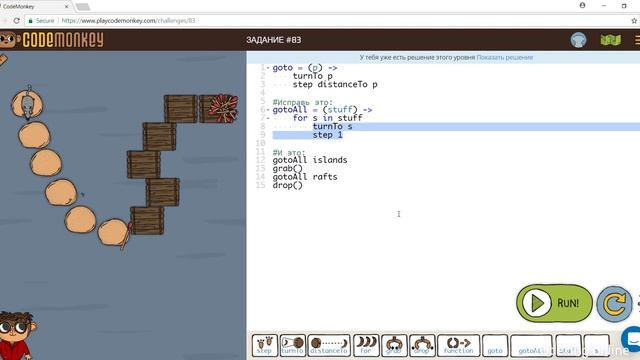Image resolution: width=640 pixels, height=360 pixels.
Task: Insert the stuff variable block
Action: pos(568,345)
